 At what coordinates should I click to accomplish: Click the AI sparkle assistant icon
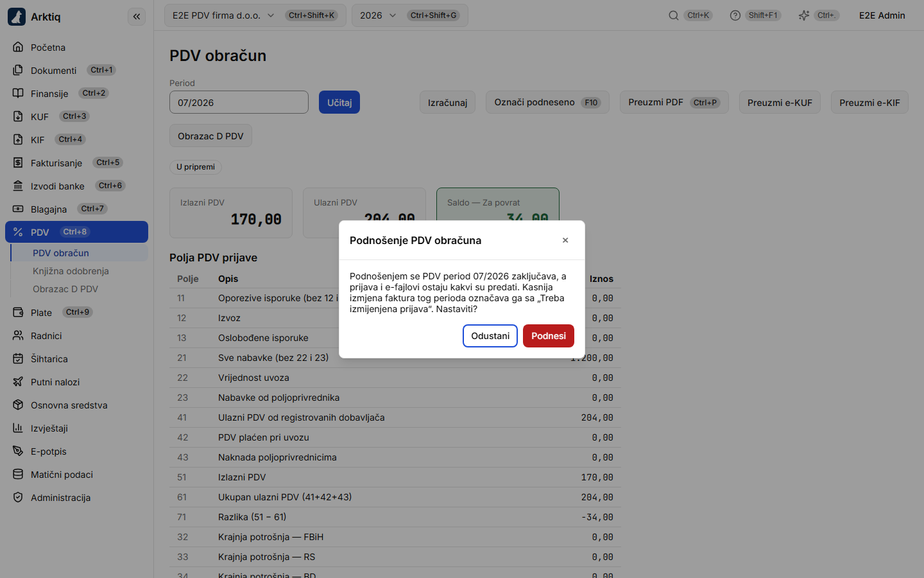804,15
